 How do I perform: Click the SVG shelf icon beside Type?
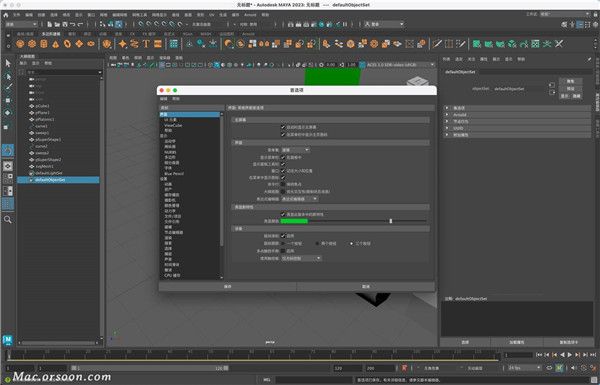pyautogui.click(x=158, y=44)
